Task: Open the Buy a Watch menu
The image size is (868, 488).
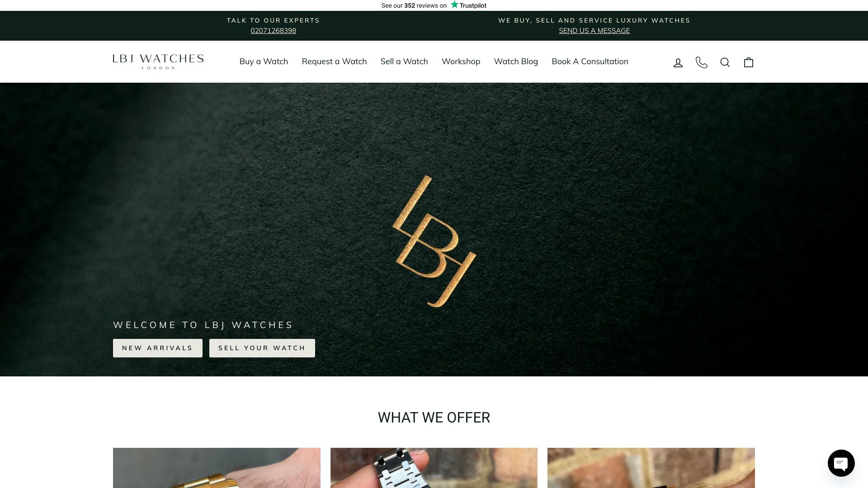Action: [x=264, y=61]
